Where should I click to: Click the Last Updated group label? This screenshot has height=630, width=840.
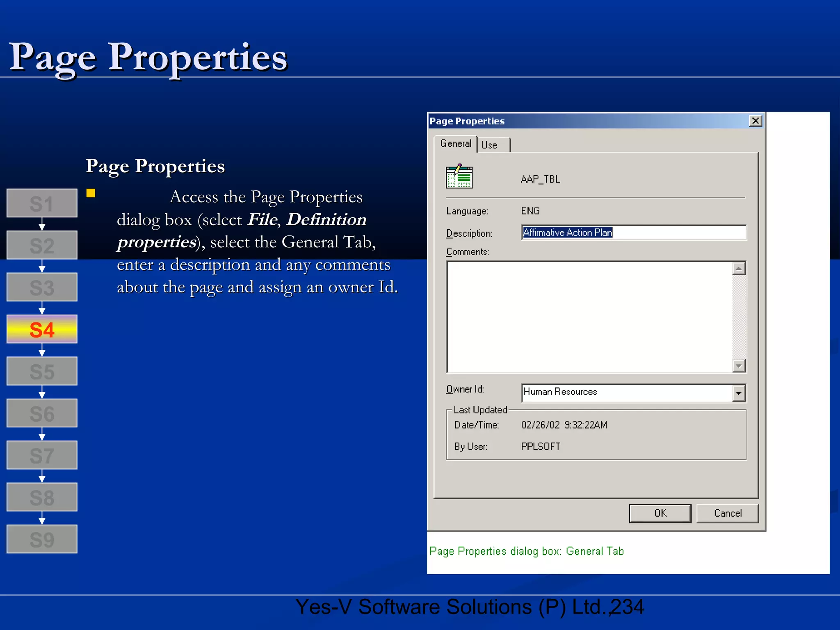(480, 410)
